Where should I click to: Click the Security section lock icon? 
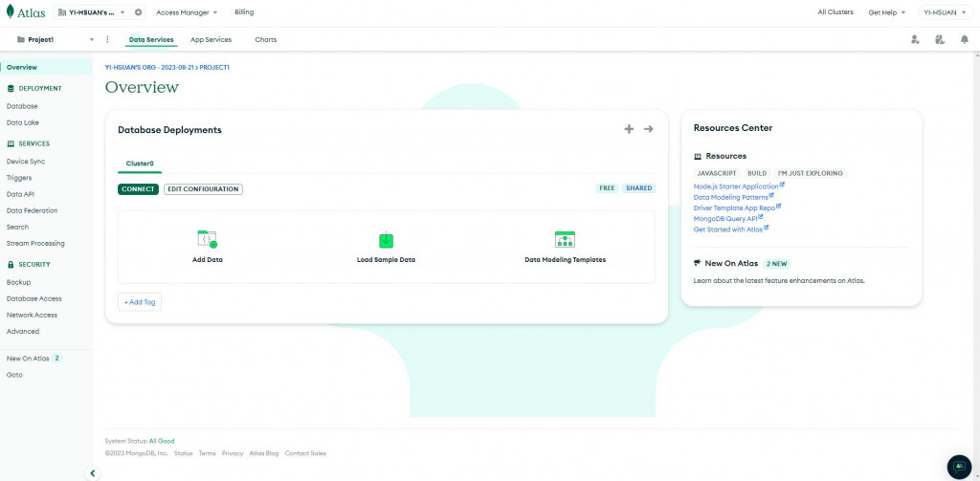click(x=11, y=264)
